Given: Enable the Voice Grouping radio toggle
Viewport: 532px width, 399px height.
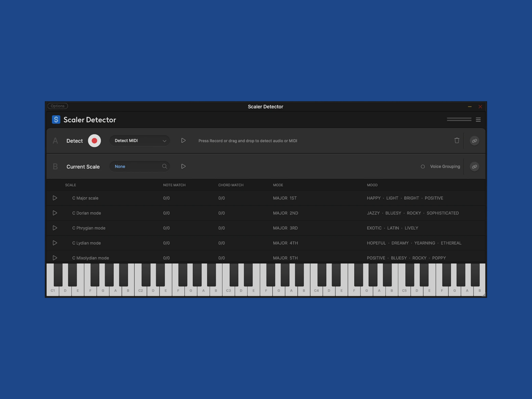Looking at the screenshot, I should [422, 167].
